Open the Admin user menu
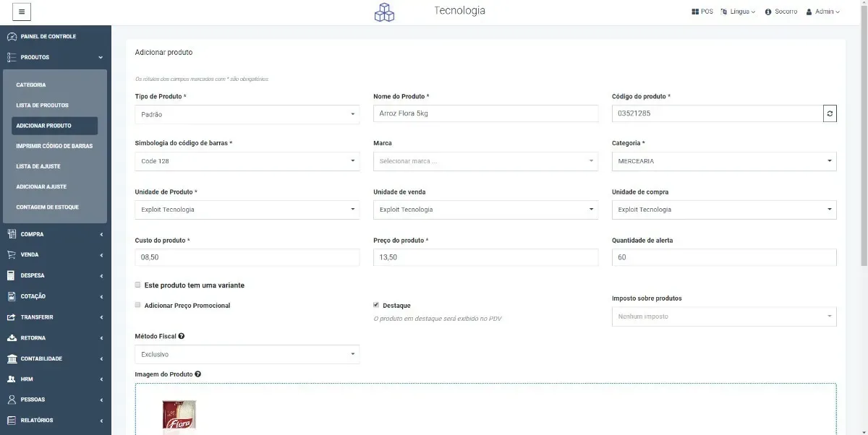 click(823, 12)
